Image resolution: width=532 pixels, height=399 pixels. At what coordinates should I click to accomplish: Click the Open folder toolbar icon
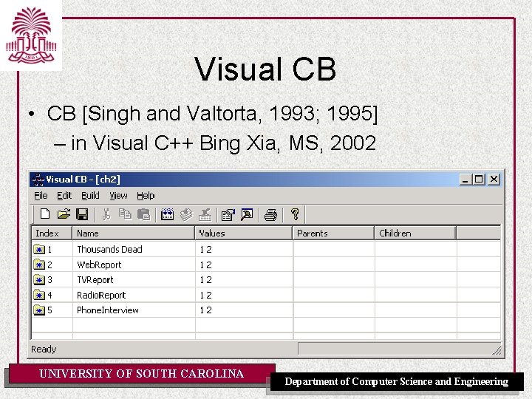64,214
